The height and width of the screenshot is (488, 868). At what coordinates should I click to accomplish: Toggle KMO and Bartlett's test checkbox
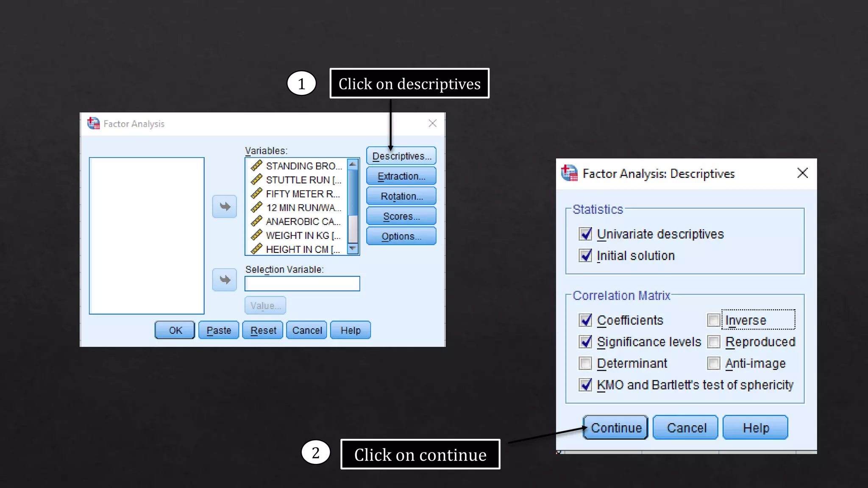(x=585, y=385)
